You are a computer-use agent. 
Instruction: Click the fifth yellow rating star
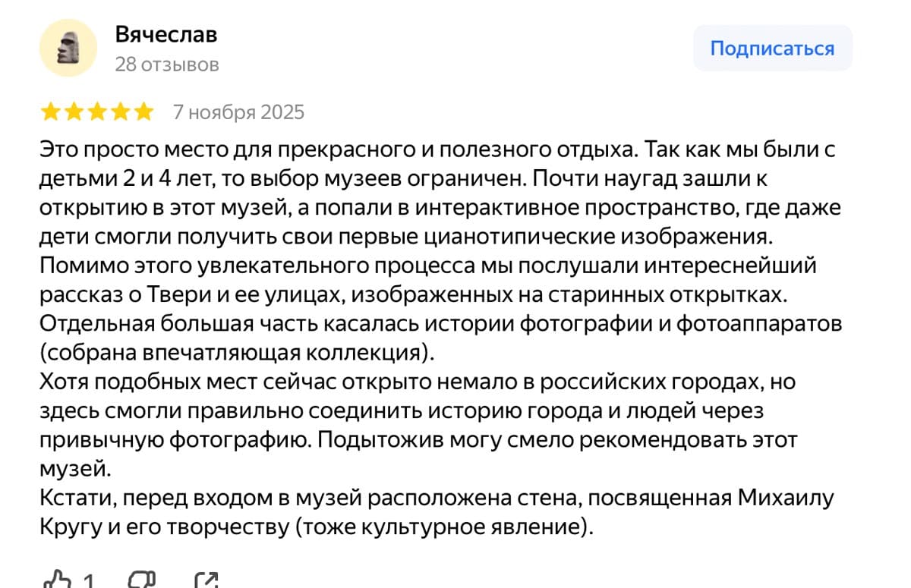pyautogui.click(x=143, y=113)
